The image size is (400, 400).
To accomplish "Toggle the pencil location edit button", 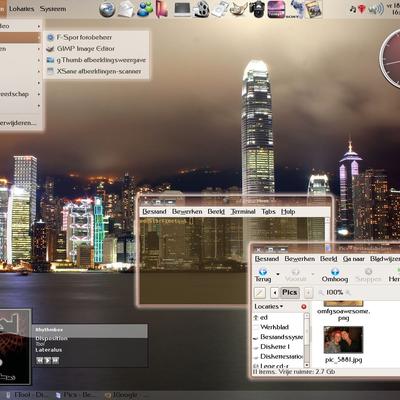I will 260,293.
